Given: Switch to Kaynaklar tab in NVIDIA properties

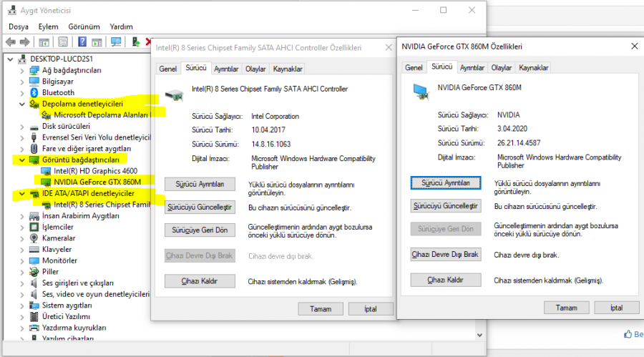Looking at the screenshot, I should (x=534, y=68).
